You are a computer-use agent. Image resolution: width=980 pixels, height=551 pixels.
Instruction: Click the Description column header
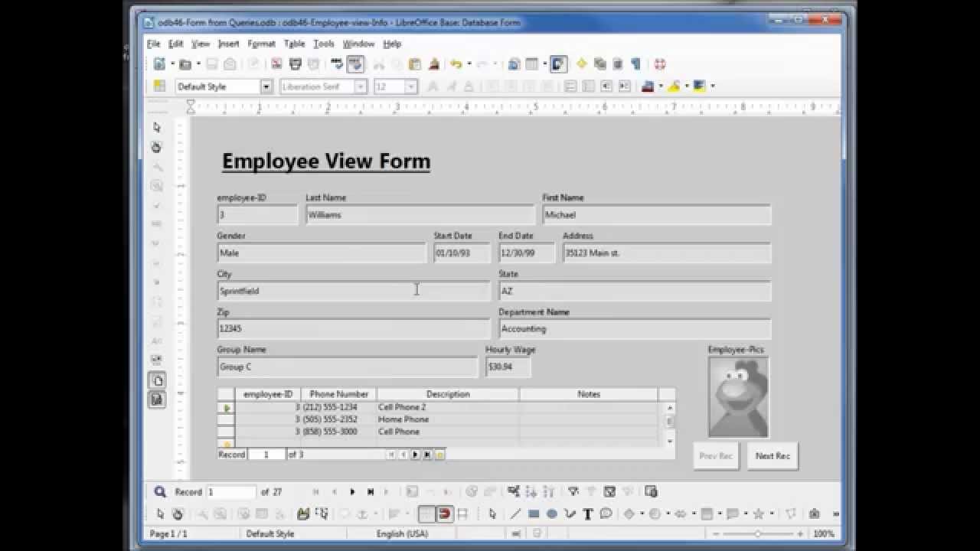pyautogui.click(x=448, y=394)
